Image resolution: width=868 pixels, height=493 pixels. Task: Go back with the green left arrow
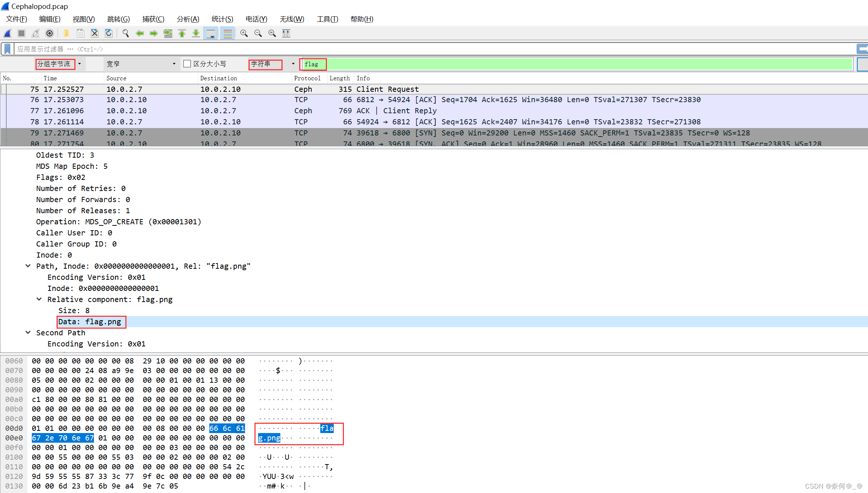click(140, 33)
